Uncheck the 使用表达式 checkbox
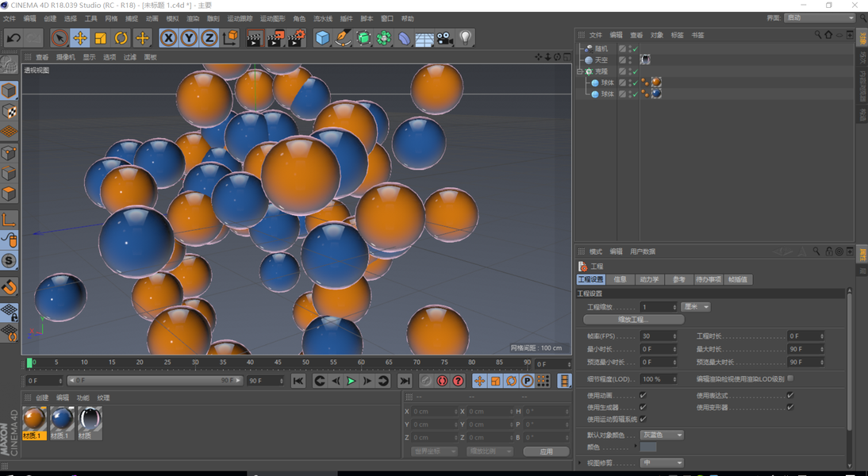 coord(790,396)
